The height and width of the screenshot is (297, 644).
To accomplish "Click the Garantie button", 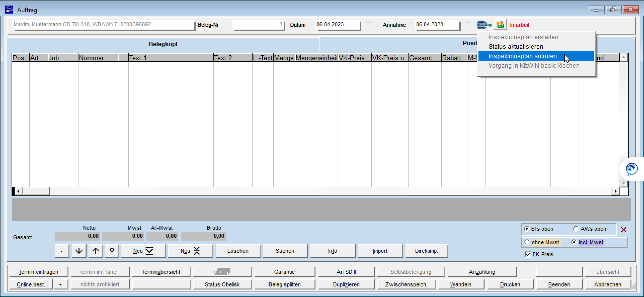I will (x=285, y=272).
